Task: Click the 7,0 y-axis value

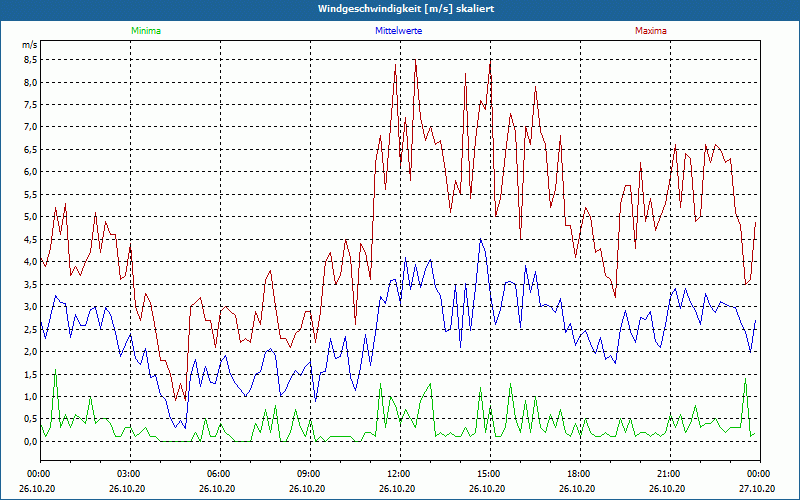Action: pos(29,127)
